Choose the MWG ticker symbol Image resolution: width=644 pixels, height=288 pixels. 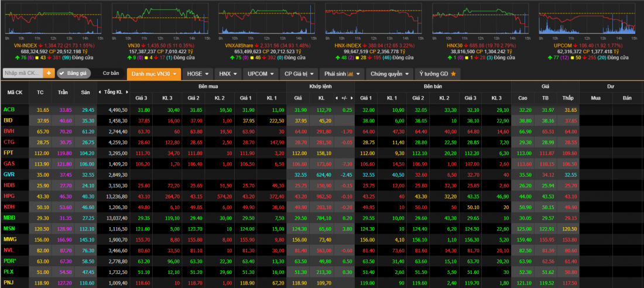[x=9, y=239]
